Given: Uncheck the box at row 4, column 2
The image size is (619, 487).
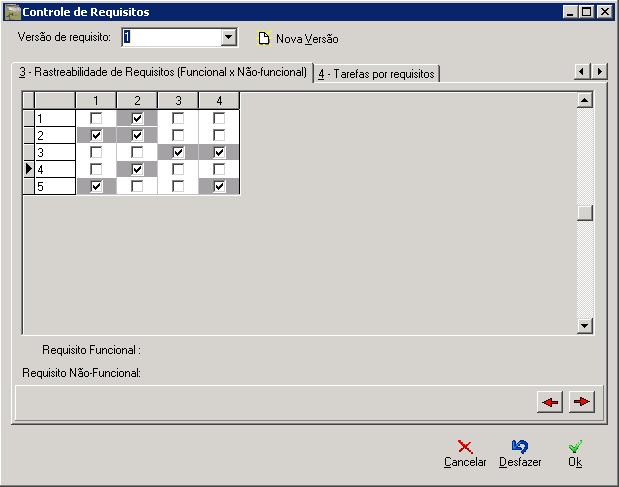Looking at the screenshot, I should tap(137, 169).
